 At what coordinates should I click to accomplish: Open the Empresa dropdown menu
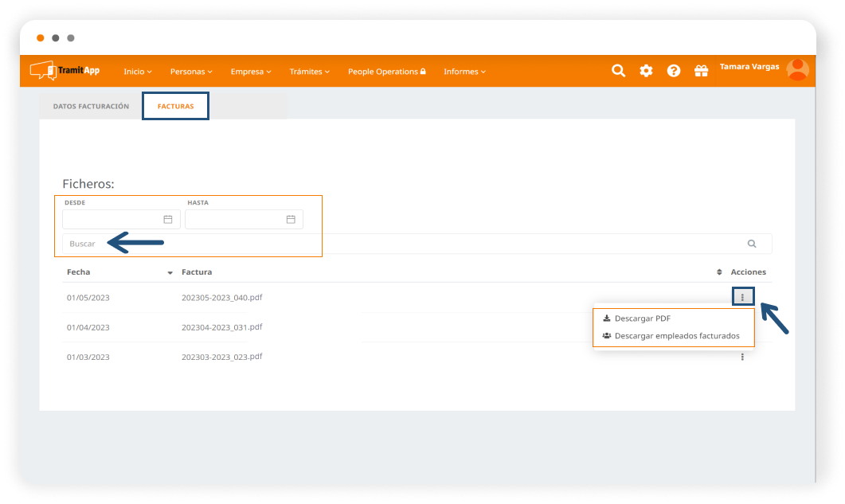(251, 72)
